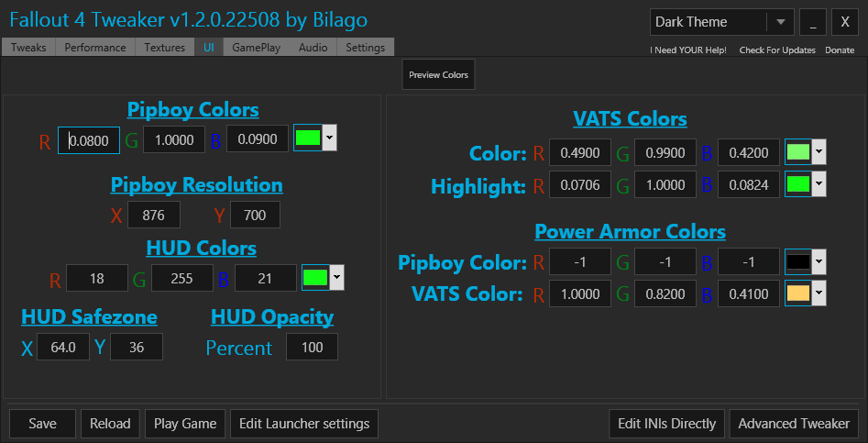
Task: Click Power Armor VATS Color orange swatch
Action: (x=798, y=293)
